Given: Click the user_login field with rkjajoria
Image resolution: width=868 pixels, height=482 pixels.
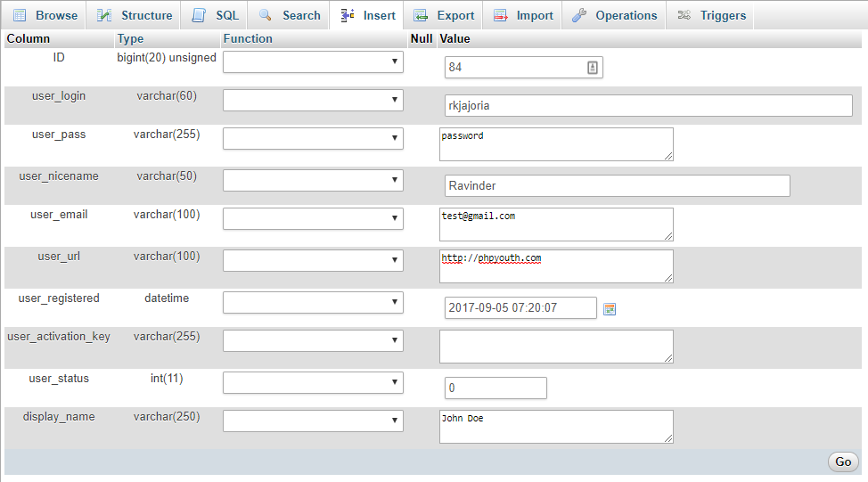Looking at the screenshot, I should 648,106.
